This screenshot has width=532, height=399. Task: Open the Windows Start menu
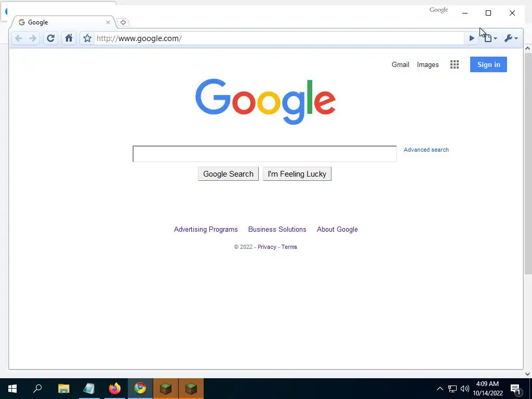pos(12,389)
